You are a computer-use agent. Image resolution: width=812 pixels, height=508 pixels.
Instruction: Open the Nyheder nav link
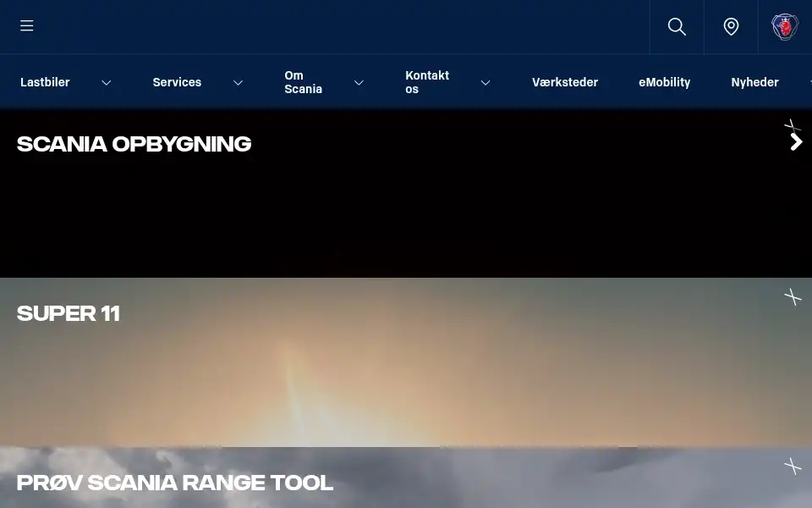pyautogui.click(x=755, y=82)
